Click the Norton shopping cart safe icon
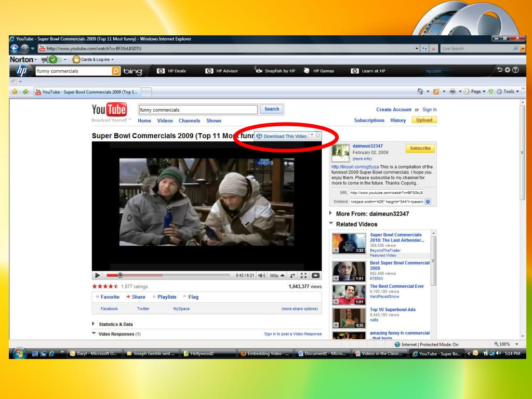532x399 pixels. 49,60
